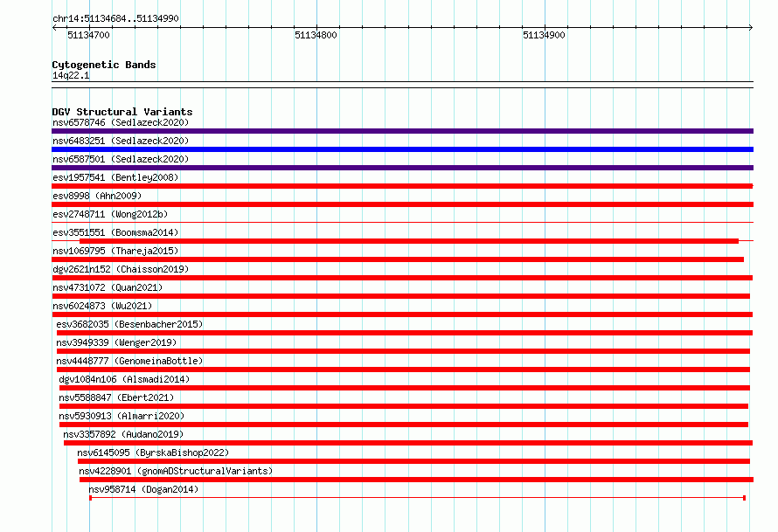The height and width of the screenshot is (532, 778).
Task: Click the esv1957541 (Bentley2008) label
Action: tap(115, 177)
